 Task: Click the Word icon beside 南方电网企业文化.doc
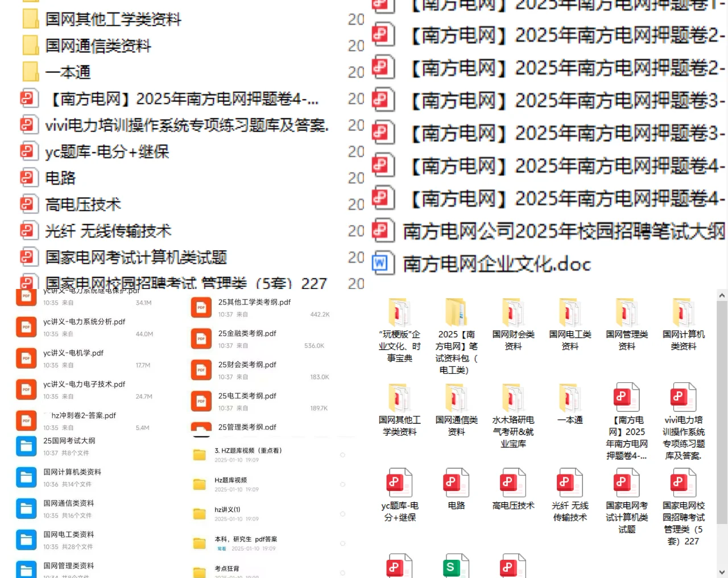(383, 263)
